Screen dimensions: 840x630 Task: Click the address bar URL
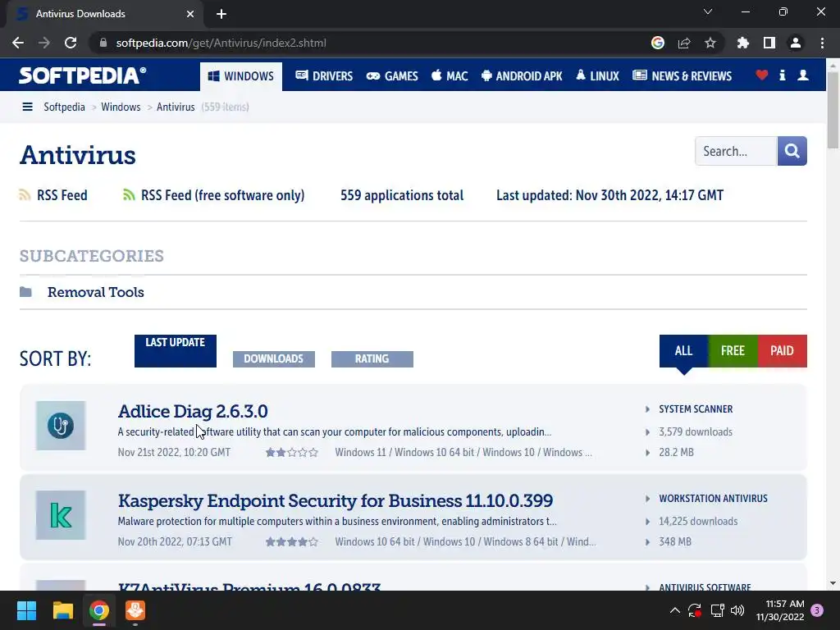point(221,43)
